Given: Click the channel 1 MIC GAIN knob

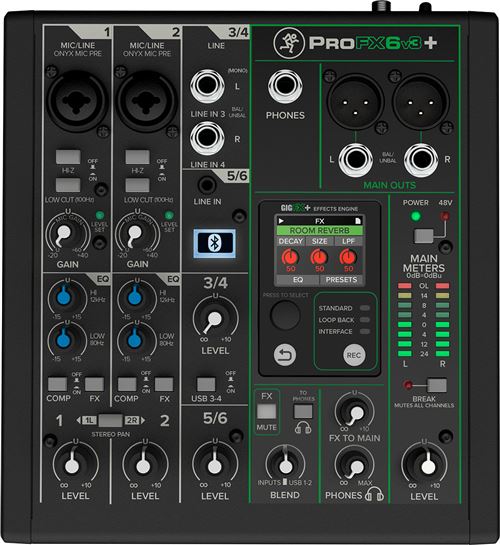Looking at the screenshot, I should pos(65,232).
